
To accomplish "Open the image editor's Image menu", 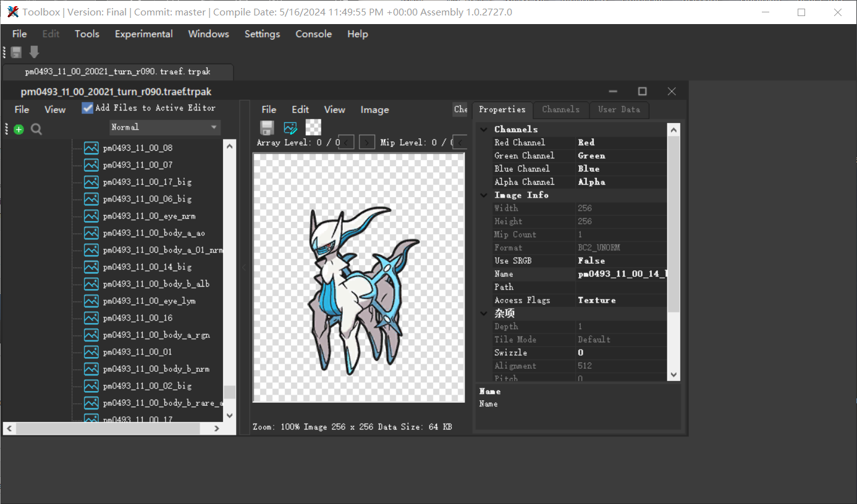I will point(375,109).
